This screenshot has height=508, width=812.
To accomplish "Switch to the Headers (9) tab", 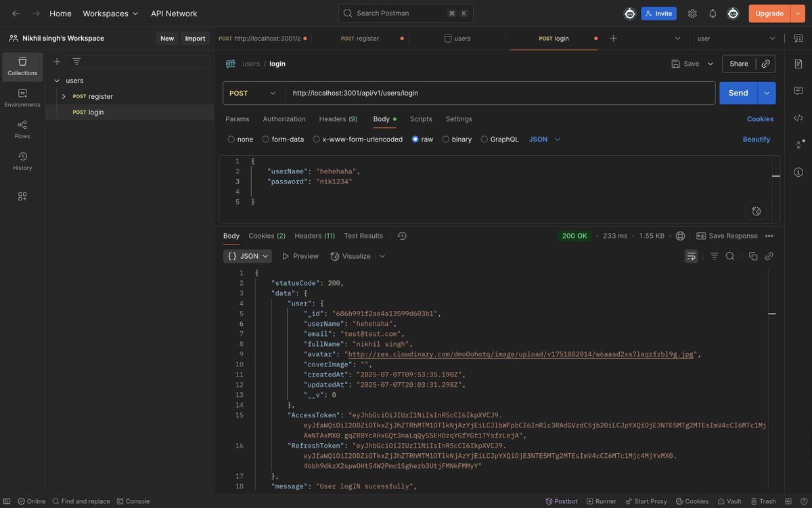I will [338, 119].
